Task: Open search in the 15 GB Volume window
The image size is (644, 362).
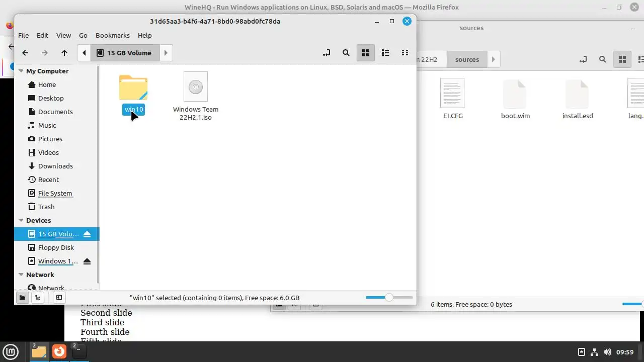Action: pyautogui.click(x=346, y=53)
